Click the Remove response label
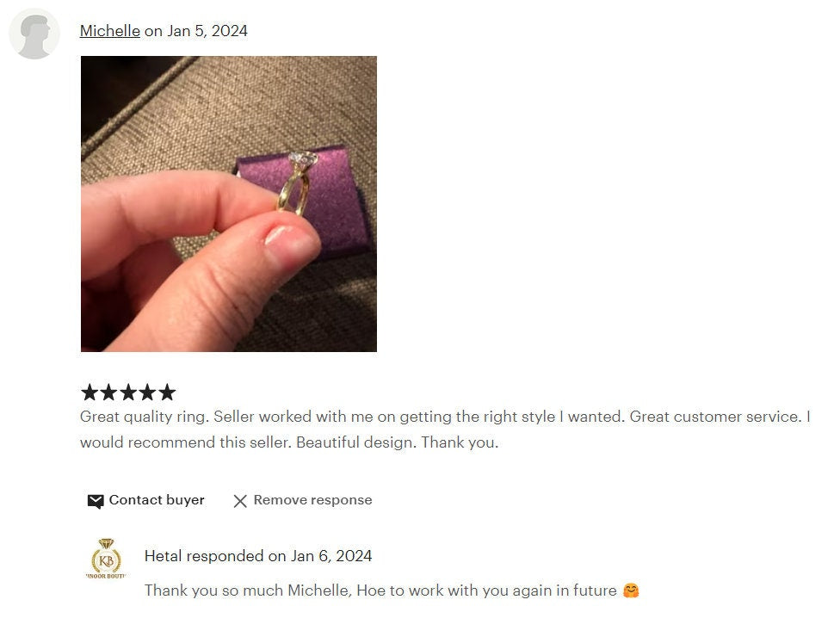 pos(313,500)
